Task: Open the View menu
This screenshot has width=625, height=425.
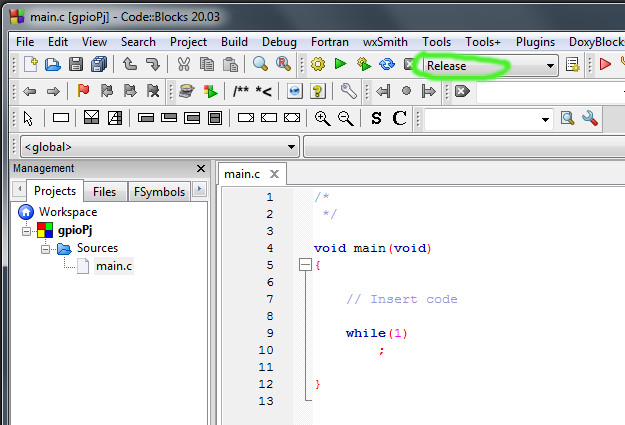Action: tap(94, 42)
